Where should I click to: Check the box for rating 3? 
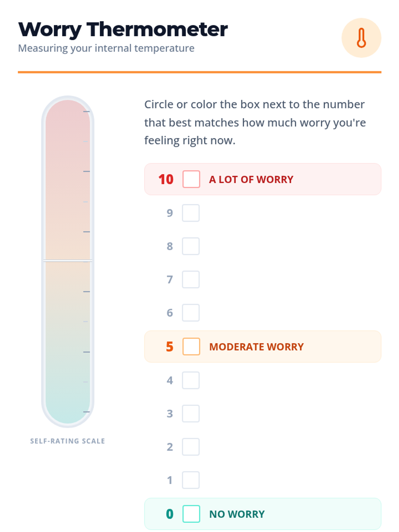tap(191, 414)
